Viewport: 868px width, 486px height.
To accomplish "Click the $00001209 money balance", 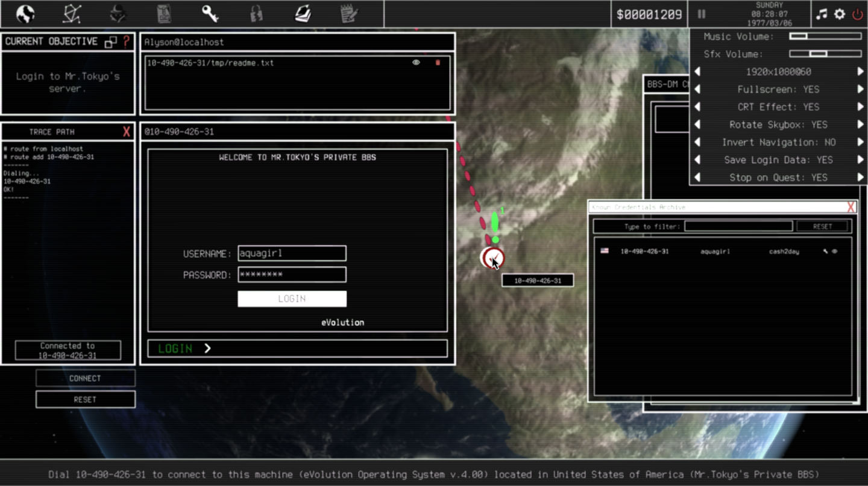I will point(649,14).
